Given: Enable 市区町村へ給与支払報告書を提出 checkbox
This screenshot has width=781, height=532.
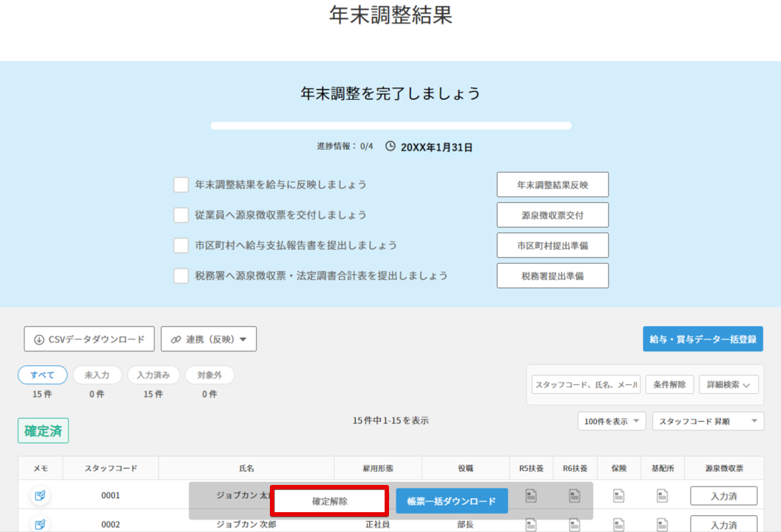Looking at the screenshot, I should pos(181,245).
